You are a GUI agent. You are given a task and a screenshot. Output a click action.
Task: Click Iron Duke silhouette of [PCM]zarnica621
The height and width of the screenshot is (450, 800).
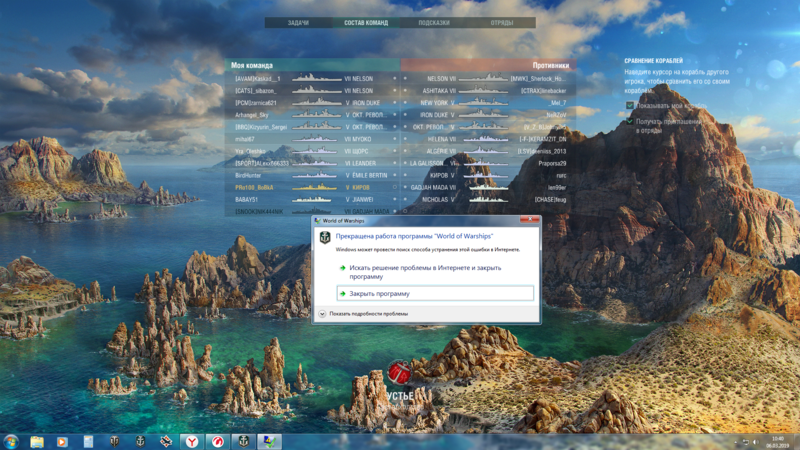point(316,103)
